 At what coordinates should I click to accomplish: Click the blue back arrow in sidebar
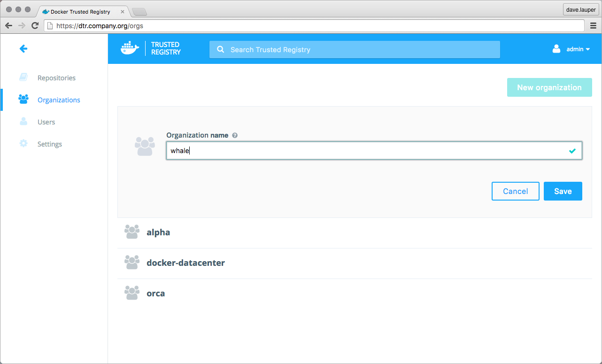[x=23, y=48]
